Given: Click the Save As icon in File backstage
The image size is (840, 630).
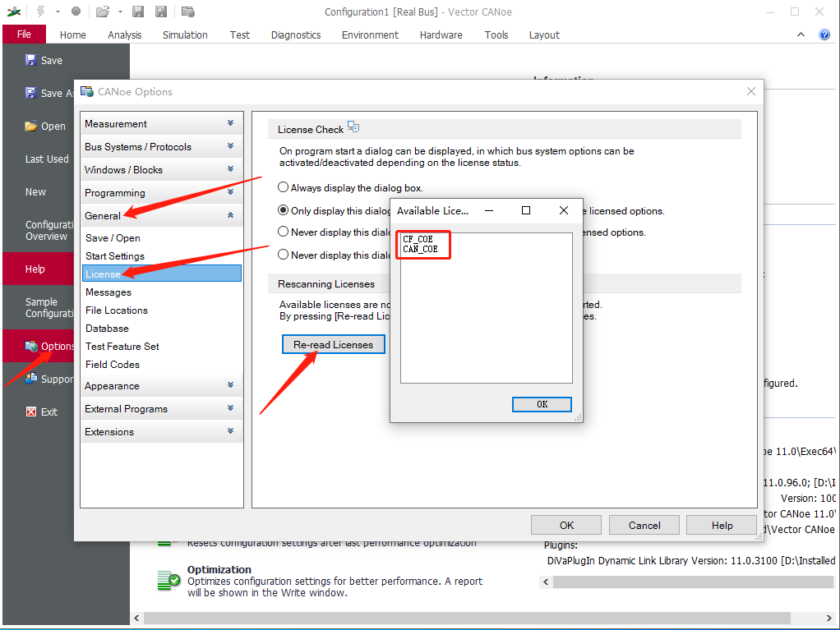Looking at the screenshot, I should pos(30,93).
